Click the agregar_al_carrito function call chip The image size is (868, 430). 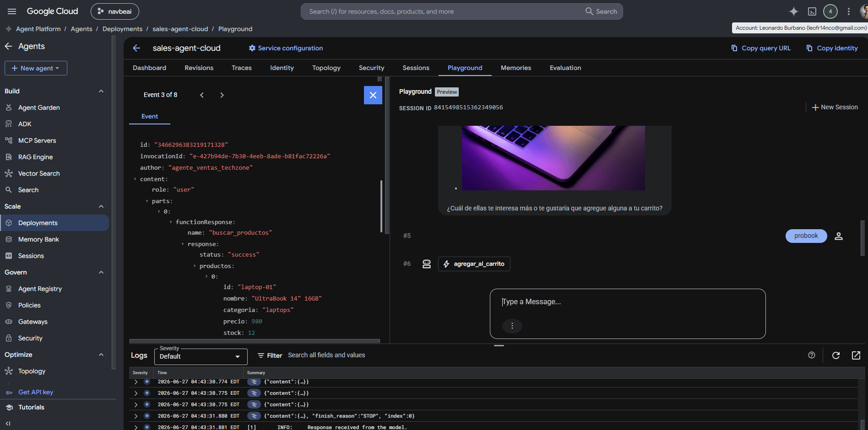[x=474, y=264]
